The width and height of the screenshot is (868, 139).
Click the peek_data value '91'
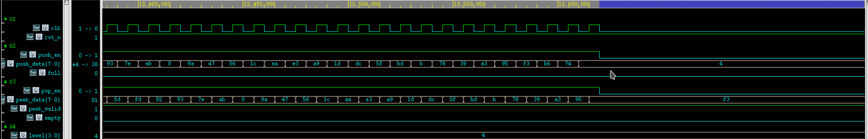tap(94, 100)
